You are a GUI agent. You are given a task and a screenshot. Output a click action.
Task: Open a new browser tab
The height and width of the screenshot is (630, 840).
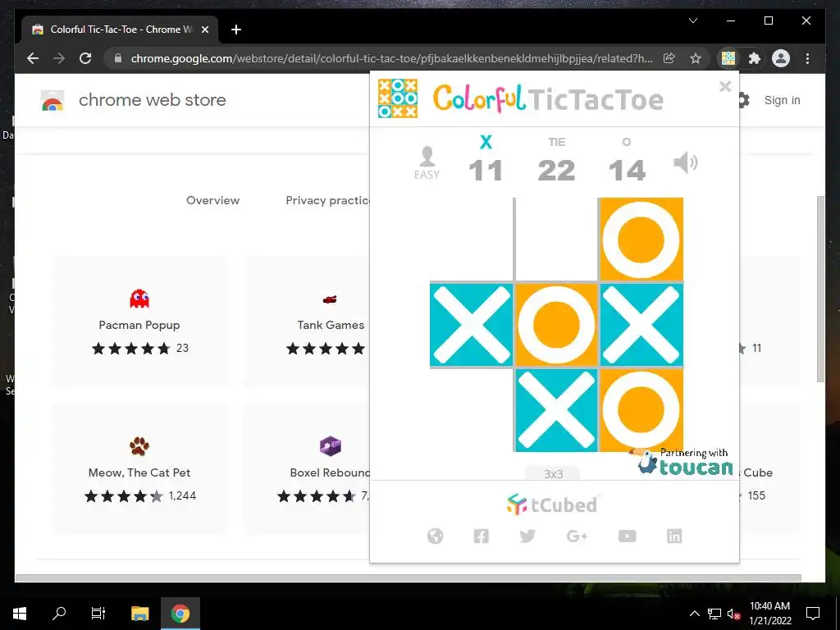(236, 30)
